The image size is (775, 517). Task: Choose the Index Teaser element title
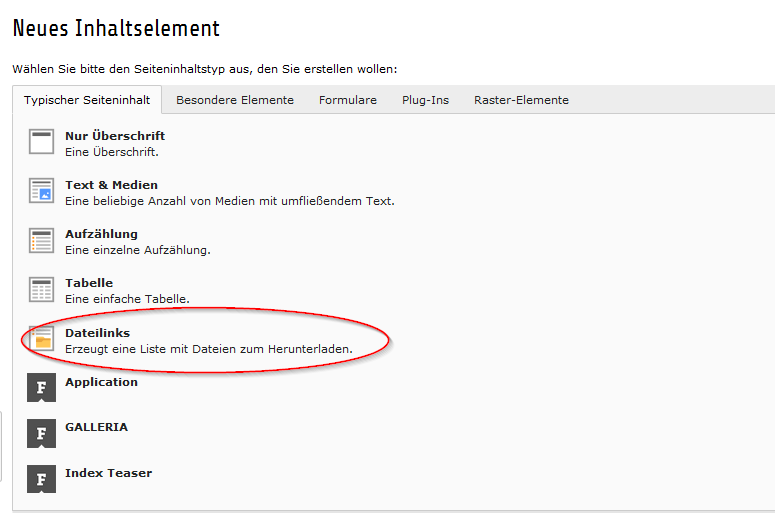(x=108, y=473)
